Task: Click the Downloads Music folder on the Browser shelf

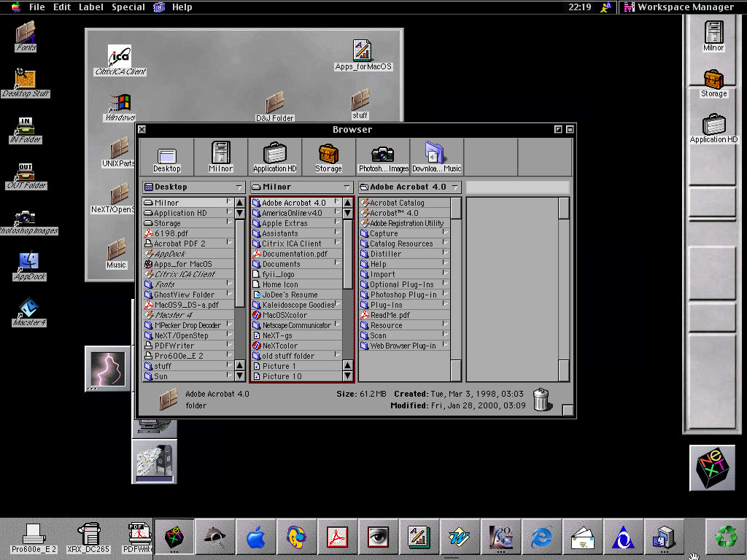Action: point(436,157)
